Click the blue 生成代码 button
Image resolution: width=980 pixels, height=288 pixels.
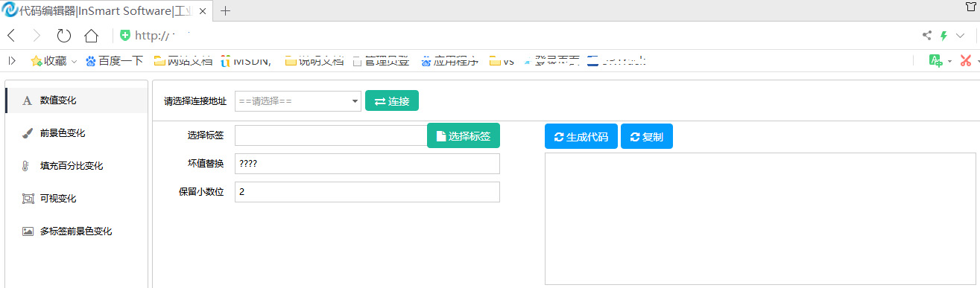pyautogui.click(x=581, y=137)
